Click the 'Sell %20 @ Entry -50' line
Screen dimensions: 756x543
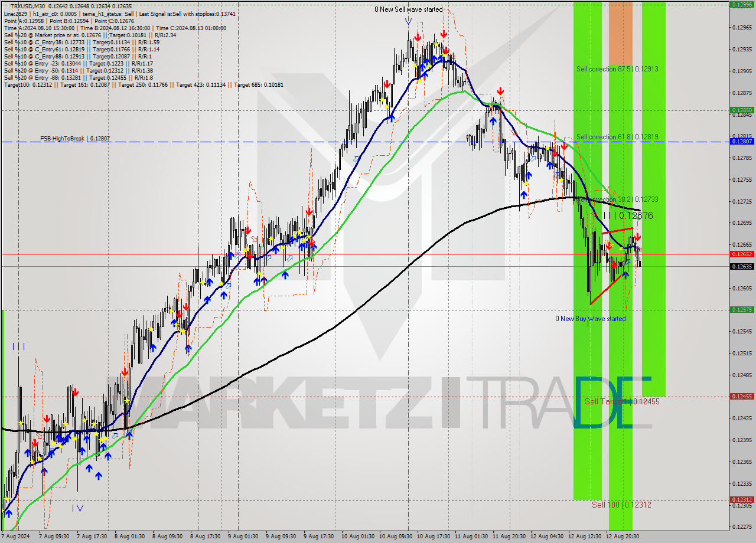pyautogui.click(x=78, y=70)
